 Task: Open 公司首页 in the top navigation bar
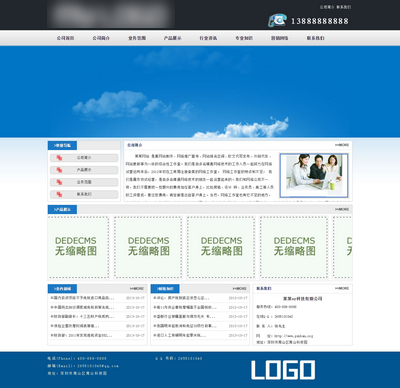[65, 38]
